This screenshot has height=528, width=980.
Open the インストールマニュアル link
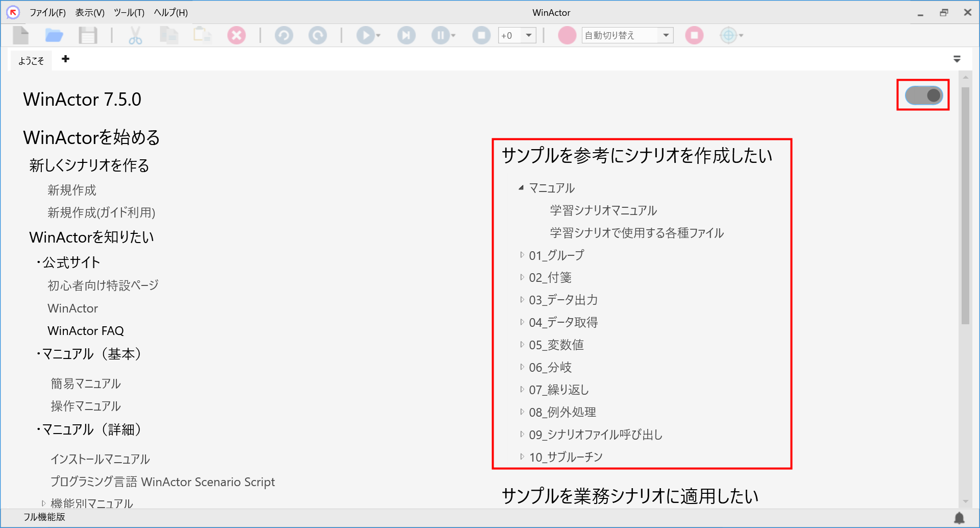(100, 459)
